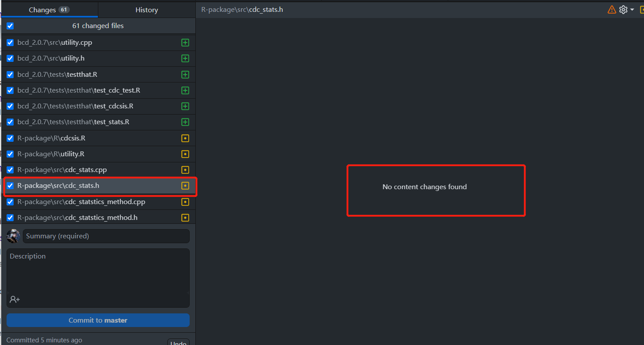Undo the last commit

coord(178,343)
